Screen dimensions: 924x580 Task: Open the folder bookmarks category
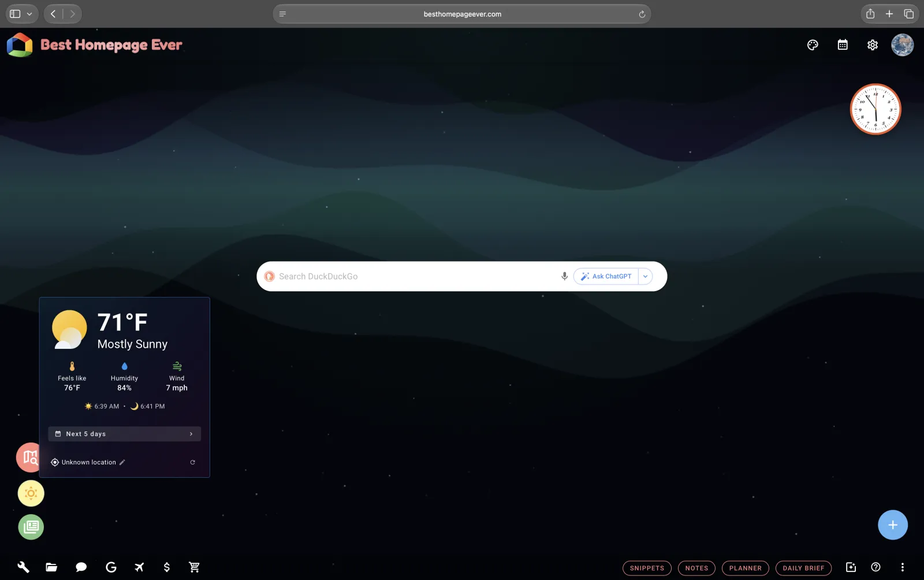click(51, 567)
